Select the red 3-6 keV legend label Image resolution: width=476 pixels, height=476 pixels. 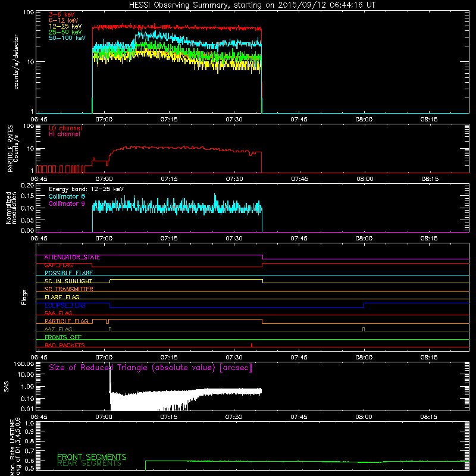click(x=62, y=14)
